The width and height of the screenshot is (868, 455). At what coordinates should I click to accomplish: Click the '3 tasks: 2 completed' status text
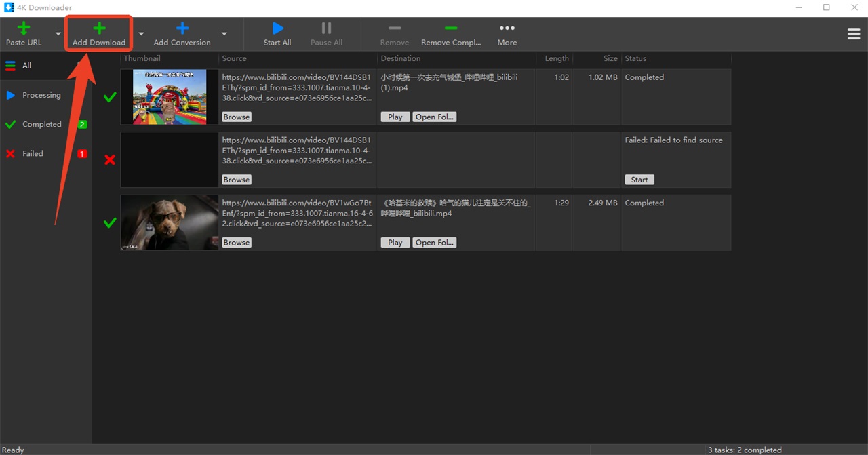point(745,450)
